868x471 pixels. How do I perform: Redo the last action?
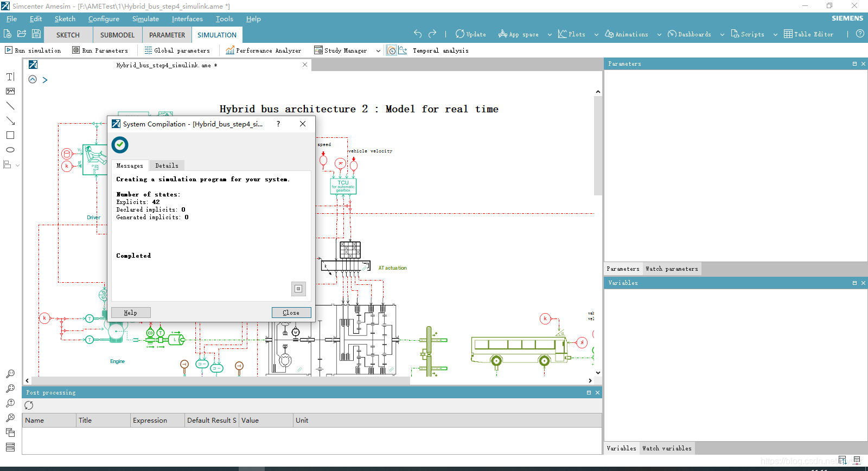(x=432, y=34)
